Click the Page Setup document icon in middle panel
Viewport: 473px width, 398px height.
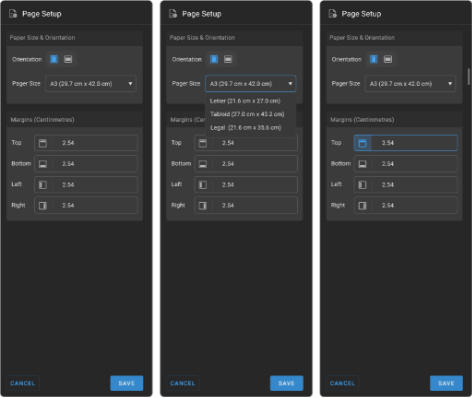click(173, 14)
